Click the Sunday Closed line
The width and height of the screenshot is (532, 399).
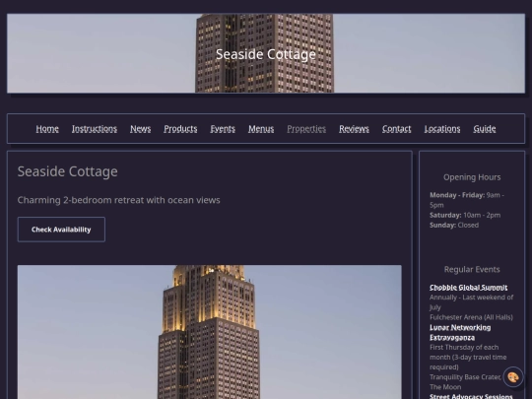click(454, 225)
